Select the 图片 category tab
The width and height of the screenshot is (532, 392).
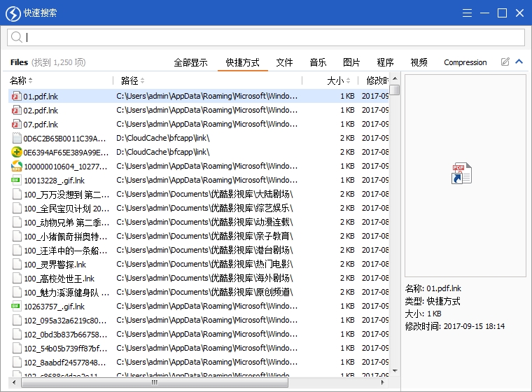point(351,62)
